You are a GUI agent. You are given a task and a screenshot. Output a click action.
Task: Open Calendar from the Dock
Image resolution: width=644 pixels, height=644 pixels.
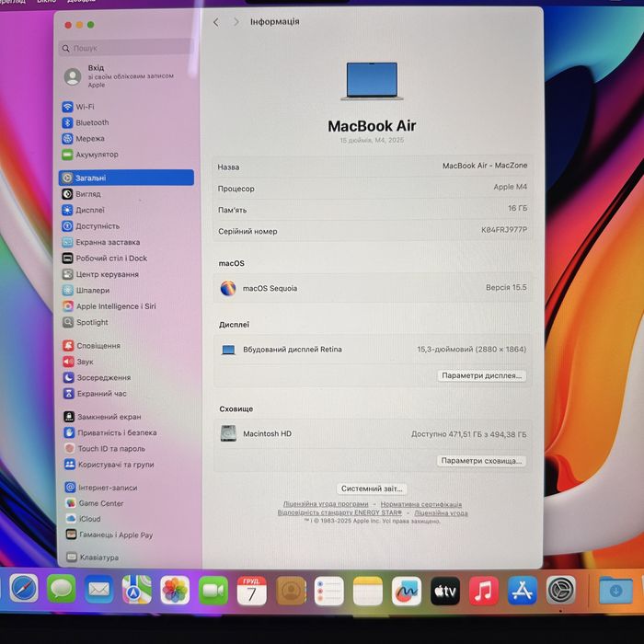[252, 591]
